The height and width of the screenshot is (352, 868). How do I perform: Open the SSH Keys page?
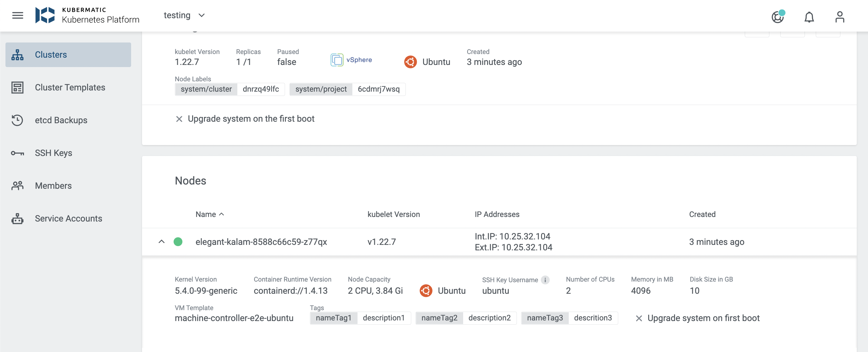click(x=53, y=153)
